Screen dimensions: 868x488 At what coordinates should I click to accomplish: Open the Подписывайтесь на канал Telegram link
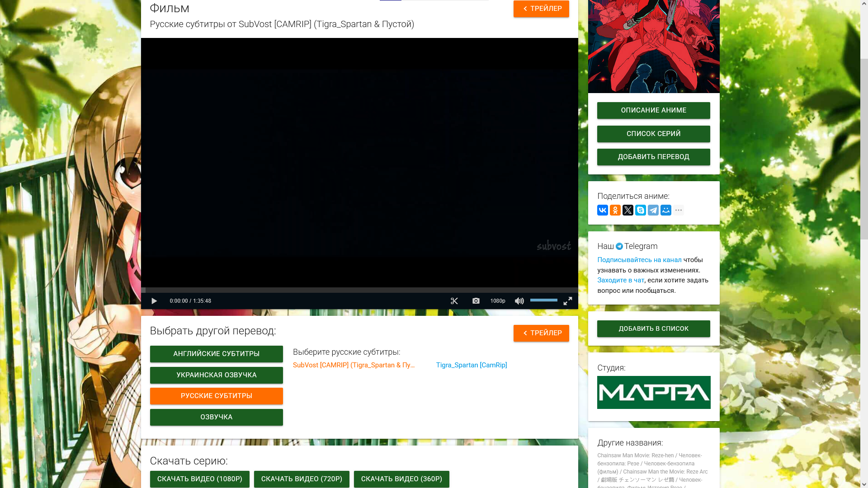pos(639,260)
